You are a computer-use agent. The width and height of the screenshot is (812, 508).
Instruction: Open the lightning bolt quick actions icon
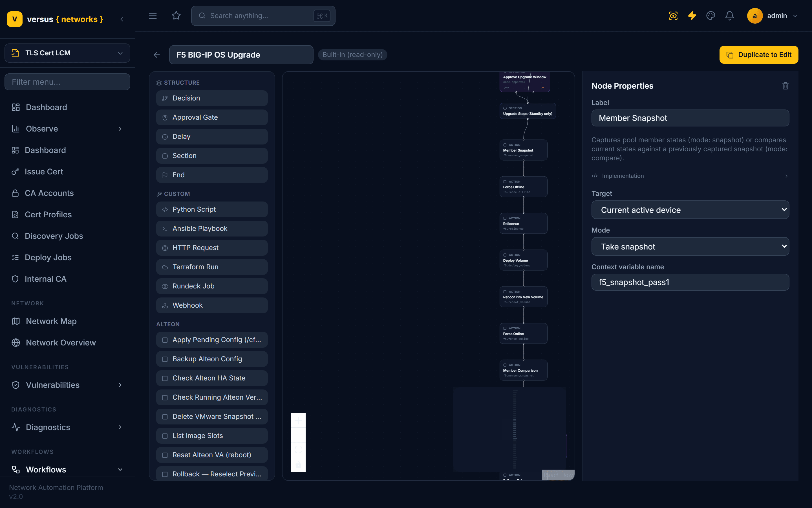[692, 16]
